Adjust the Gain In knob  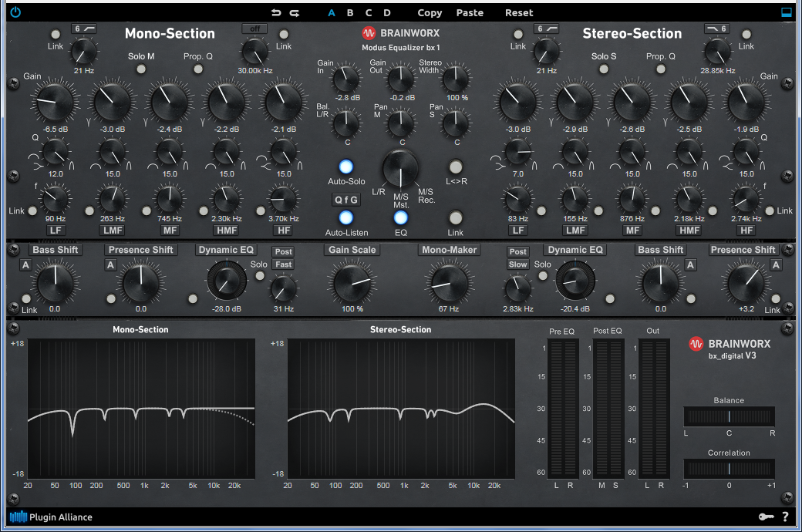pos(346,79)
